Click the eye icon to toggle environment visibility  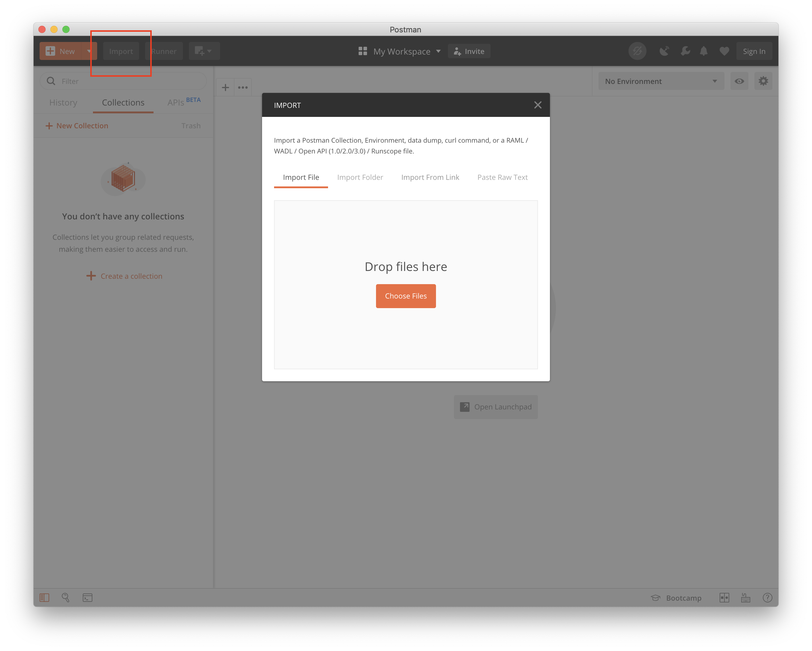click(x=739, y=81)
